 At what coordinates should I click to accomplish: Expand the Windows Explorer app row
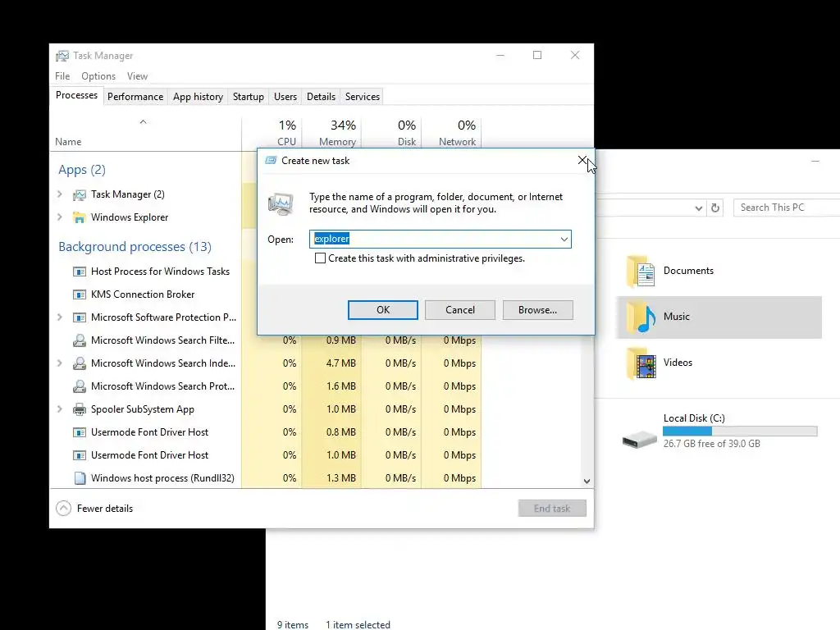pos(59,217)
